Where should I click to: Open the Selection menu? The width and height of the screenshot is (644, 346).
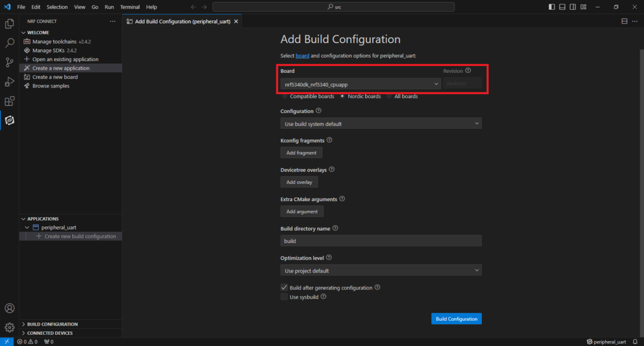pyautogui.click(x=57, y=7)
